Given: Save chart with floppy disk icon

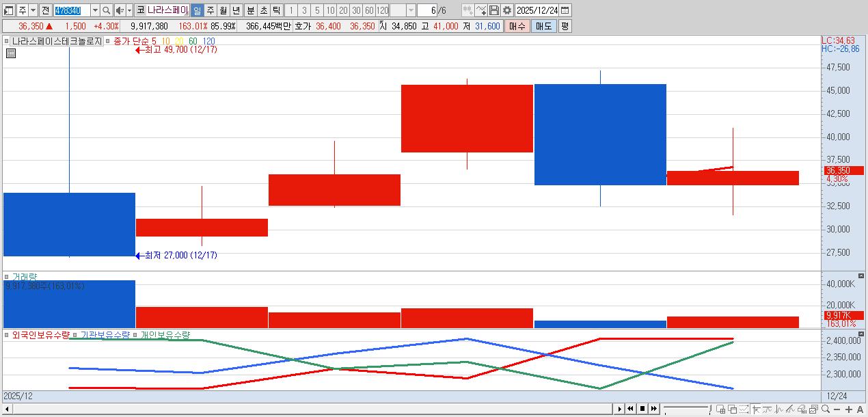Looking at the screenshot, I should tap(494, 10).
